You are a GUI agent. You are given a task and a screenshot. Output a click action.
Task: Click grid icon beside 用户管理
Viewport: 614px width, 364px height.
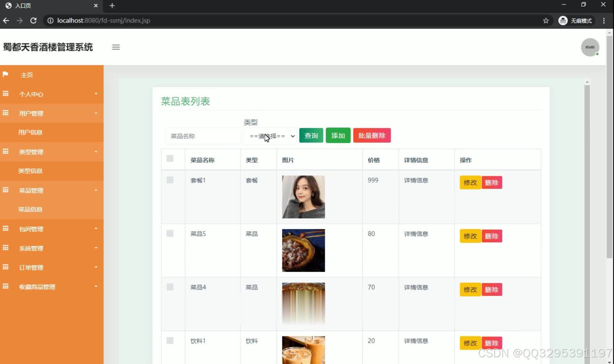point(5,113)
